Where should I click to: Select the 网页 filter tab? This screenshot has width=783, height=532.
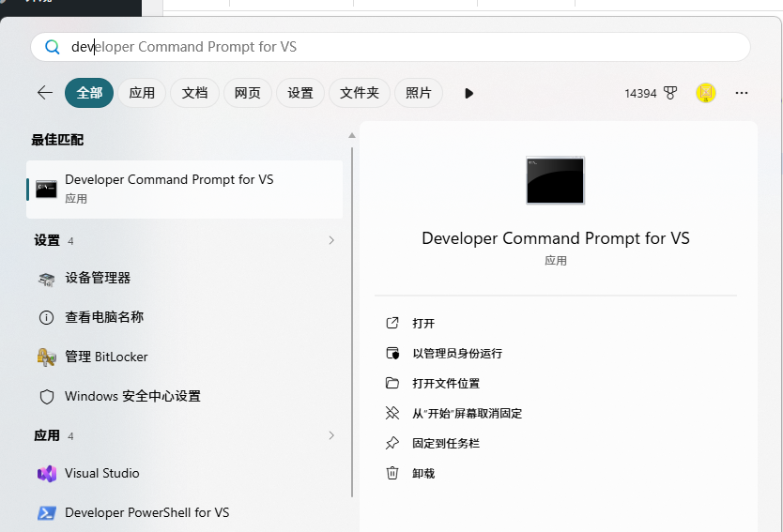tap(248, 93)
